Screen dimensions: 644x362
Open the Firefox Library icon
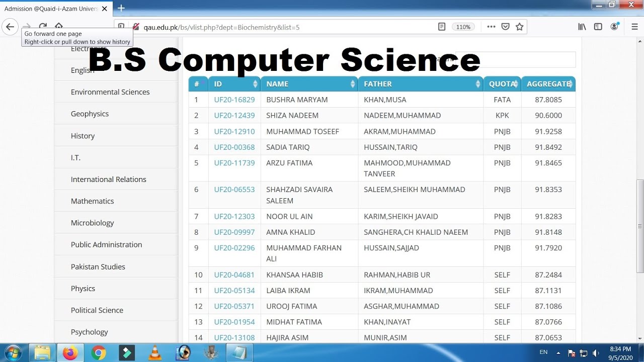pyautogui.click(x=582, y=27)
